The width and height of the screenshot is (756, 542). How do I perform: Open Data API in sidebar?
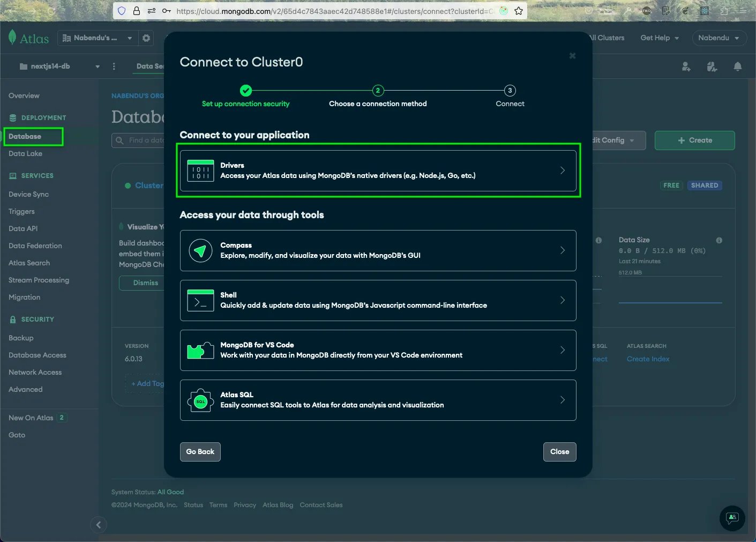click(23, 229)
